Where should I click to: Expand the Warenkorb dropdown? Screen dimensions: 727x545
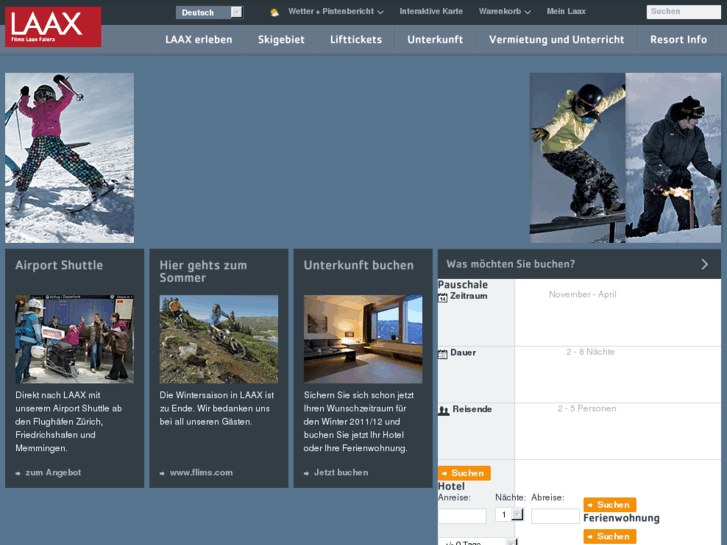tap(504, 12)
